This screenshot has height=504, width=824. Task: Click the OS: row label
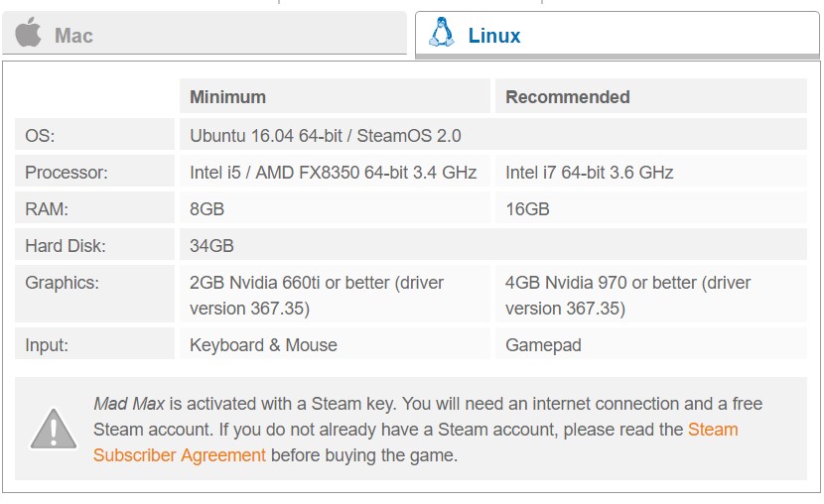point(94,136)
